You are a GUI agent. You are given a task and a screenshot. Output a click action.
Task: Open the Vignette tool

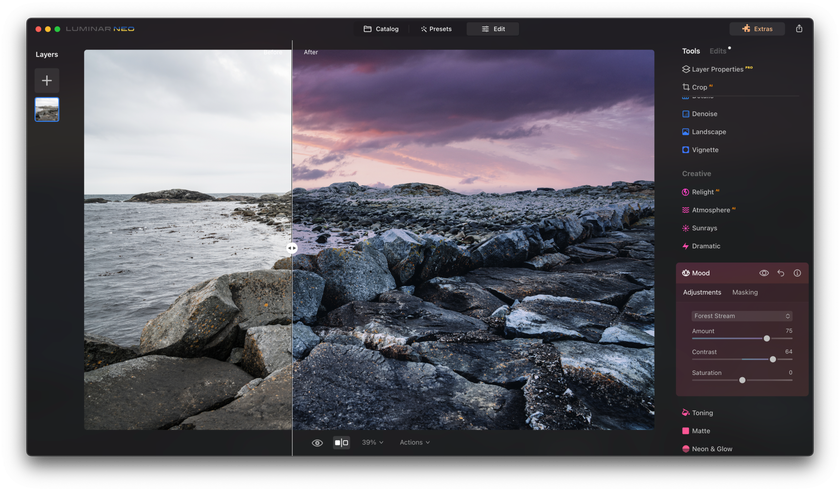pyautogui.click(x=700, y=150)
